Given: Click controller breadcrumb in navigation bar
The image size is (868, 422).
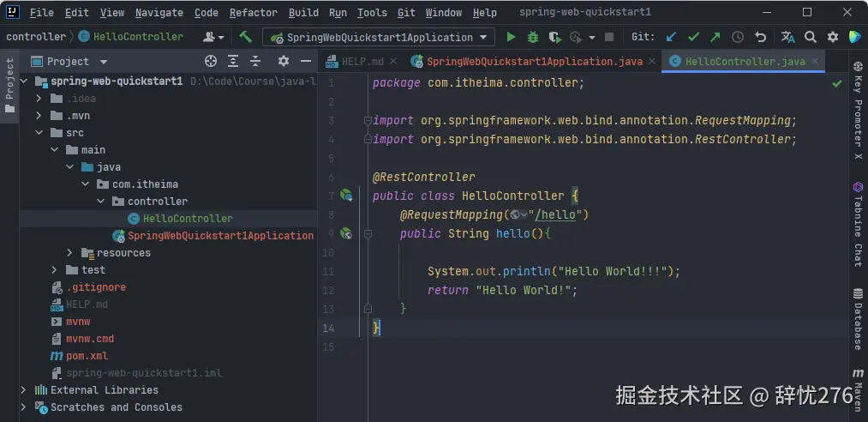Looking at the screenshot, I should 36,37.
